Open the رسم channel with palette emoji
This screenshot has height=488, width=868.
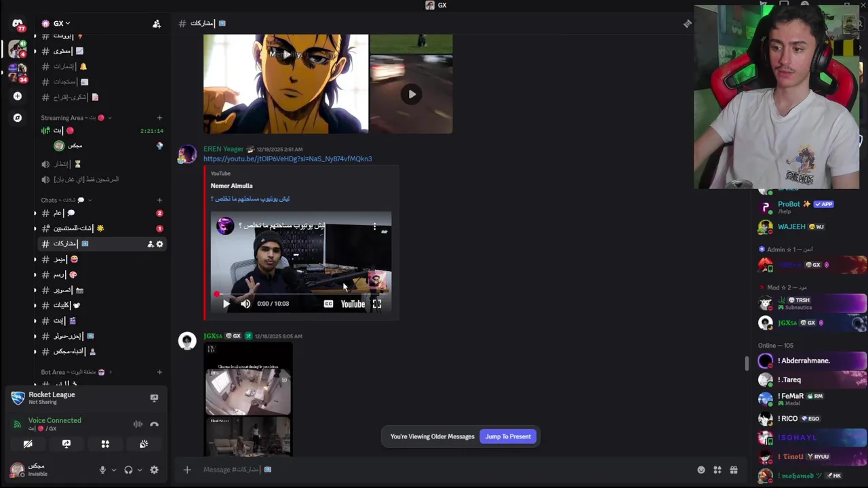click(x=102, y=275)
